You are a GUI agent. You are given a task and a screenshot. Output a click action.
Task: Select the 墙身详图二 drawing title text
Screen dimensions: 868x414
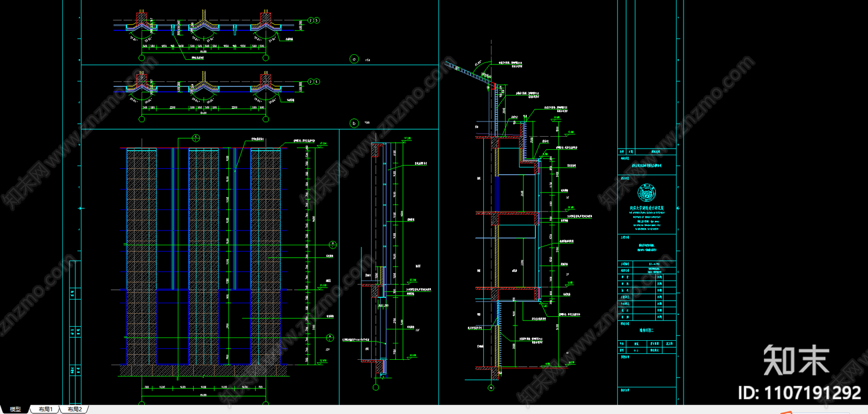[x=647, y=330]
